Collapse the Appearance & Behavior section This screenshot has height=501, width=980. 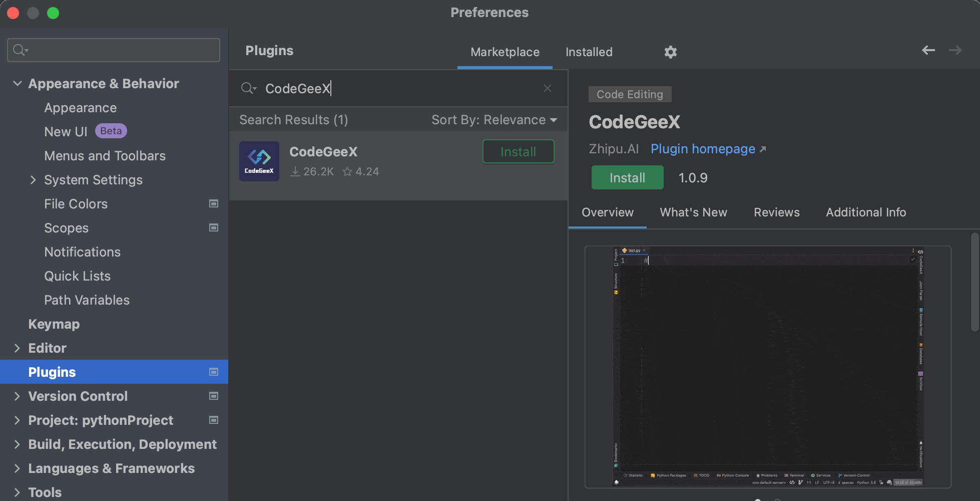[18, 83]
